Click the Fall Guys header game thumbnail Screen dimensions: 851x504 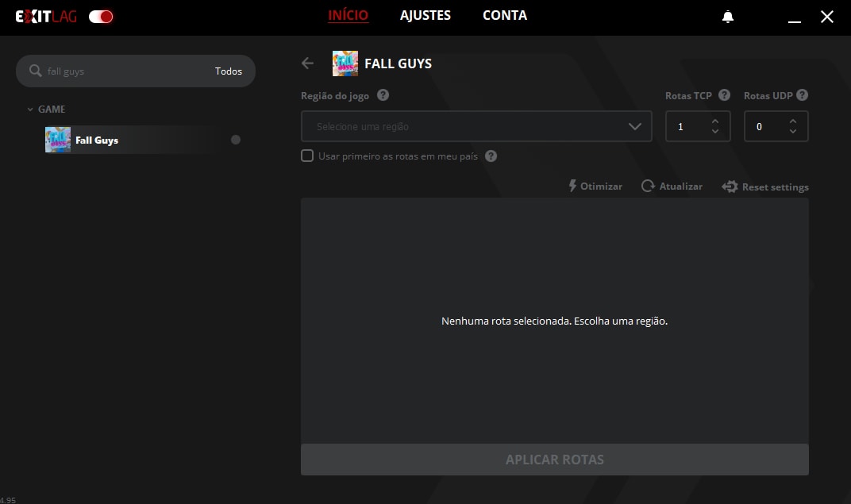point(345,63)
